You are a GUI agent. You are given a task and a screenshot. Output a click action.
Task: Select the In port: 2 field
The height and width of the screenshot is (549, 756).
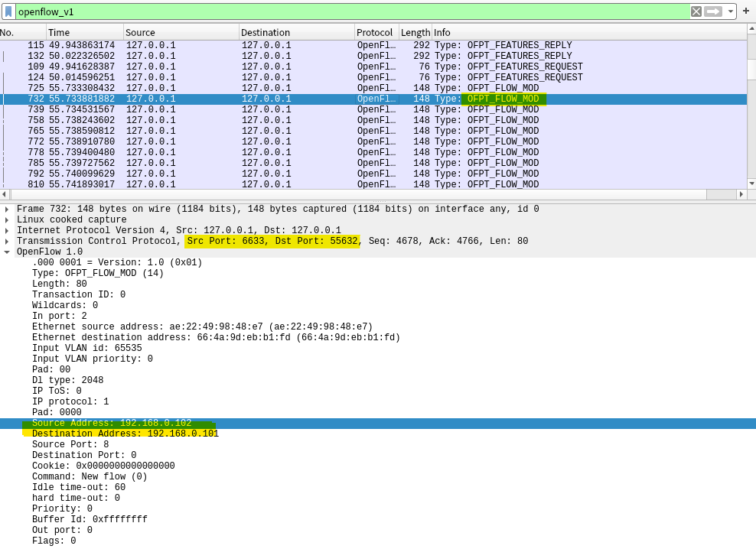click(60, 316)
